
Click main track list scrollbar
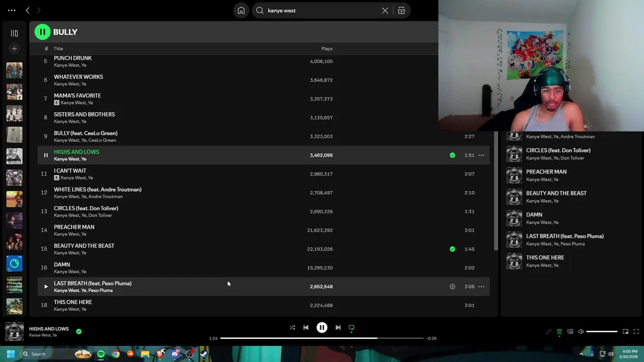click(x=496, y=191)
